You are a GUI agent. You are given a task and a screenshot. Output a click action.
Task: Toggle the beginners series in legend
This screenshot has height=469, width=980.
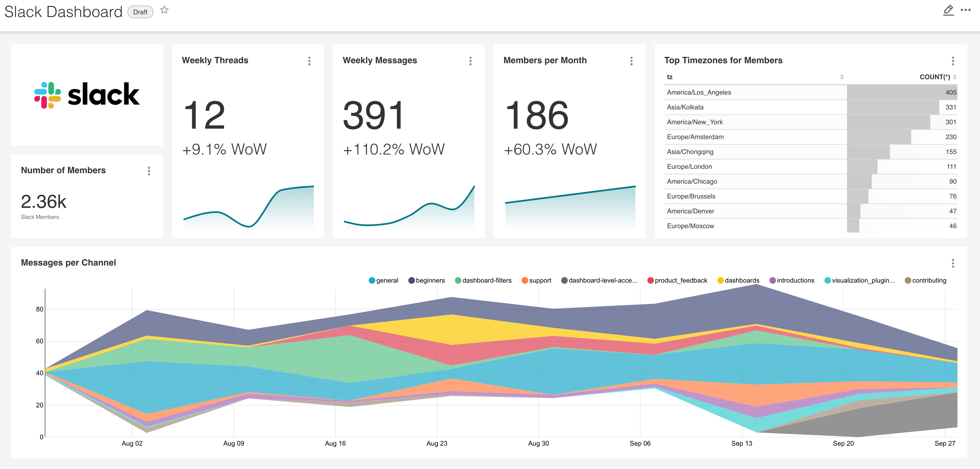(427, 281)
